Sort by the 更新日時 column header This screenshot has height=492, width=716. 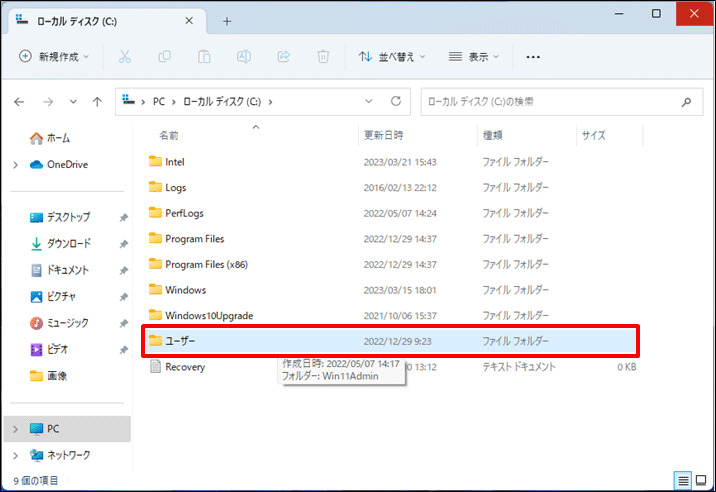383,134
